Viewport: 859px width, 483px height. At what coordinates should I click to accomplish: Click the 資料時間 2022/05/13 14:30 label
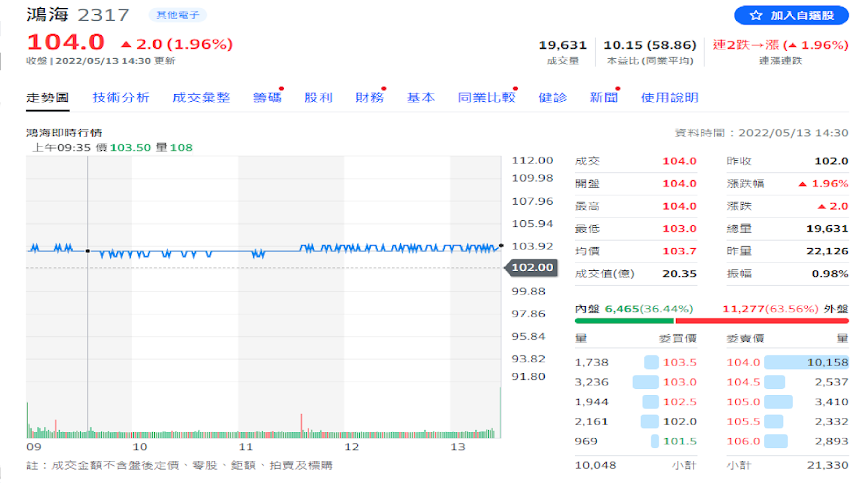[x=761, y=133]
